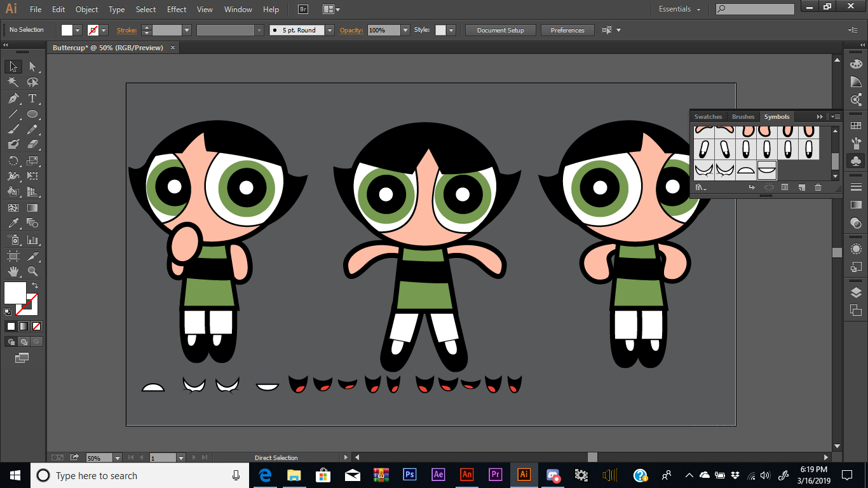Image resolution: width=868 pixels, height=488 pixels.
Task: Open the Effect menu
Action: 177,10
